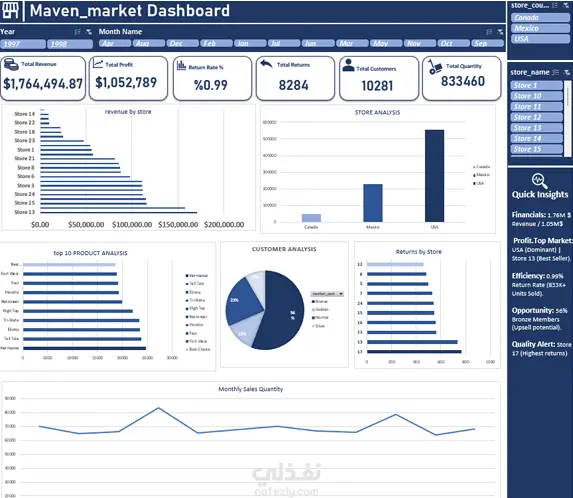Screen dimensions: 573x498
Task: Select Nov in the Month Name slicer
Action: pyautogui.click(x=420, y=43)
